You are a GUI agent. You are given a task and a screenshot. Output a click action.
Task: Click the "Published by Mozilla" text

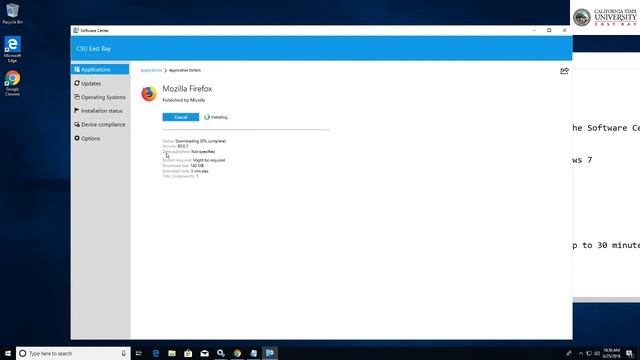click(184, 100)
